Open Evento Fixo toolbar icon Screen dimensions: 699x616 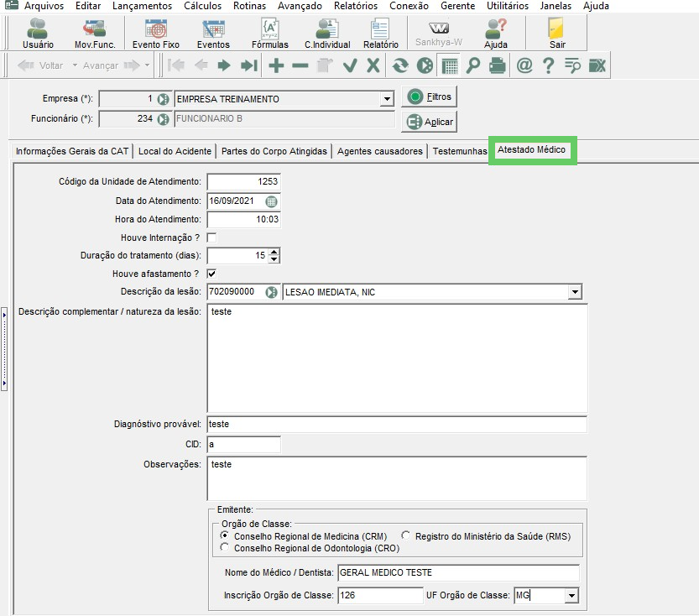155,34
